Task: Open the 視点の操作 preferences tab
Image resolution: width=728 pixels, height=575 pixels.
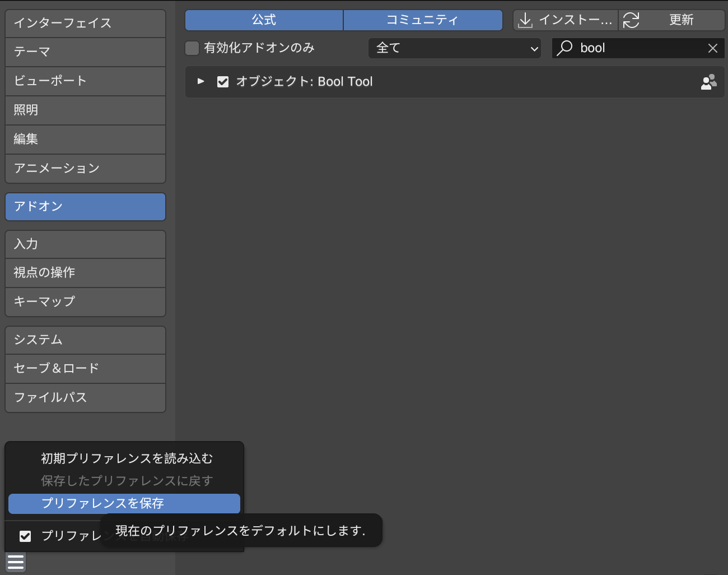Action: 85,273
